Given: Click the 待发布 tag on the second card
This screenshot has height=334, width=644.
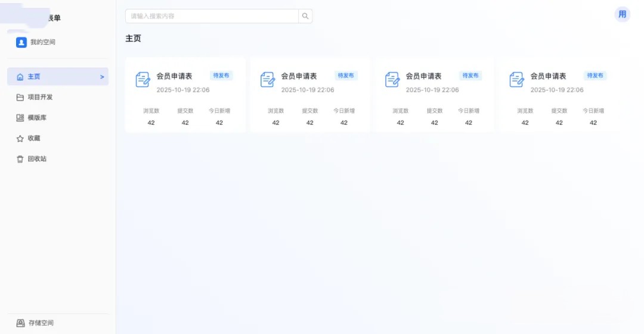Looking at the screenshot, I should point(346,76).
